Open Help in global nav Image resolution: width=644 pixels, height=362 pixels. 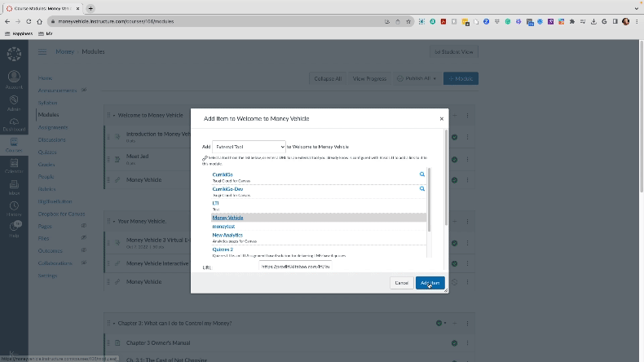[14, 230]
